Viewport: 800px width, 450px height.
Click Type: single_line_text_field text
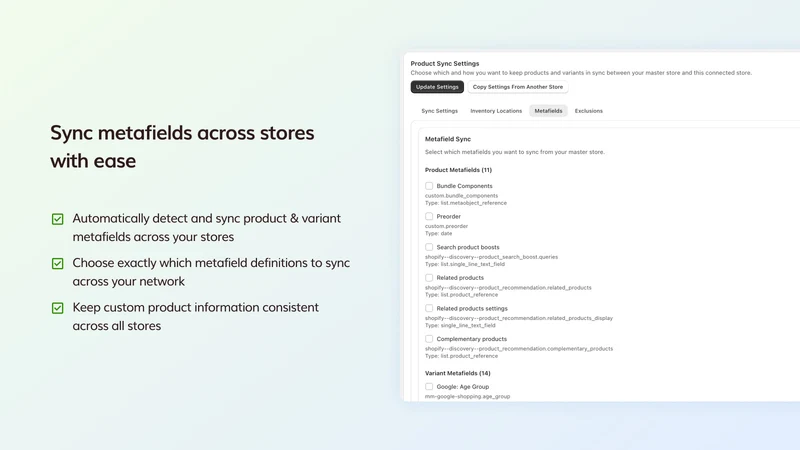[460, 326]
